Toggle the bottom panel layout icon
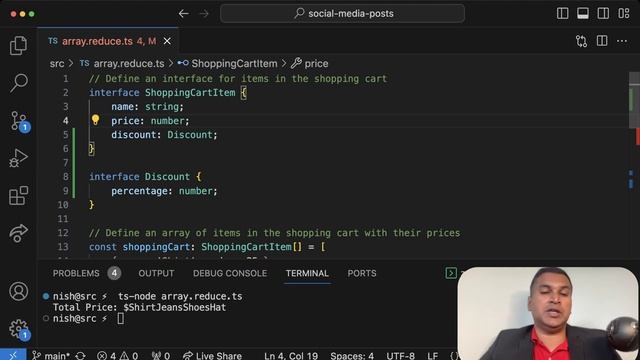Image resolution: width=640 pixels, height=360 pixels. tap(583, 13)
